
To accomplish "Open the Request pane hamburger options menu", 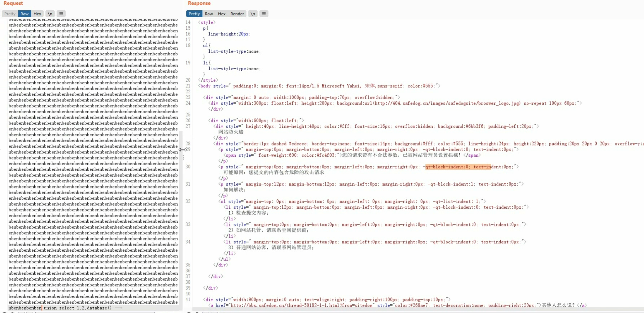I will click(x=61, y=14).
